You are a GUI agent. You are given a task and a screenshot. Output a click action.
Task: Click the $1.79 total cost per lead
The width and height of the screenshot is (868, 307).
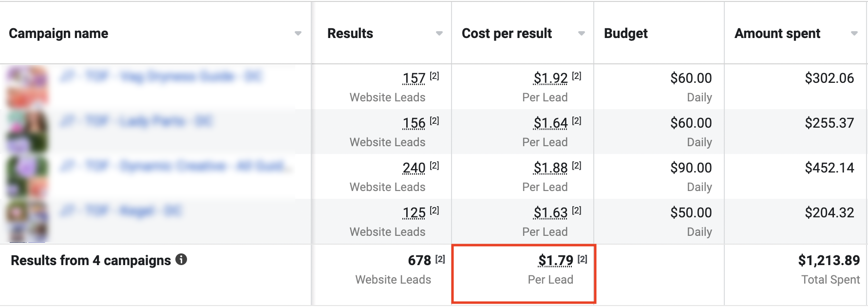555,261
